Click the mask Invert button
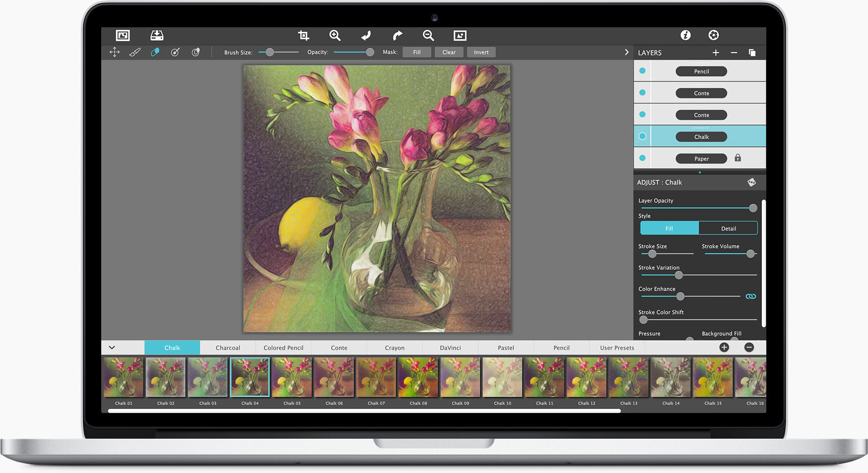Screen dimensions: 868x473 tap(481, 52)
